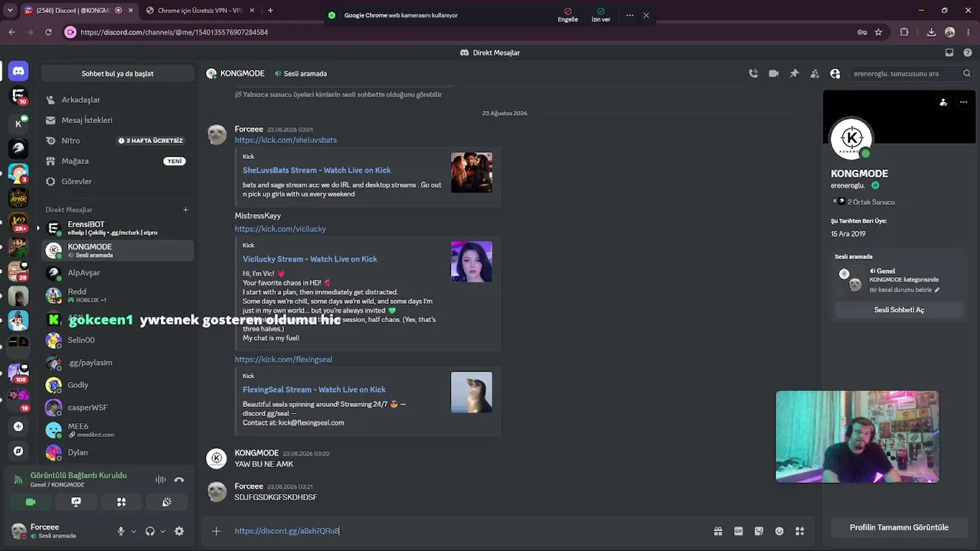Open Chrome extensions puzzle icon
Viewport: 980px width, 551px height.
pos(904,32)
